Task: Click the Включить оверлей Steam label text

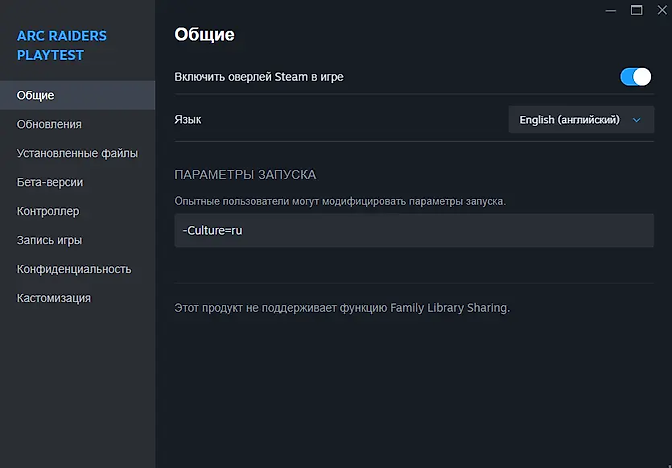Action: [x=259, y=76]
